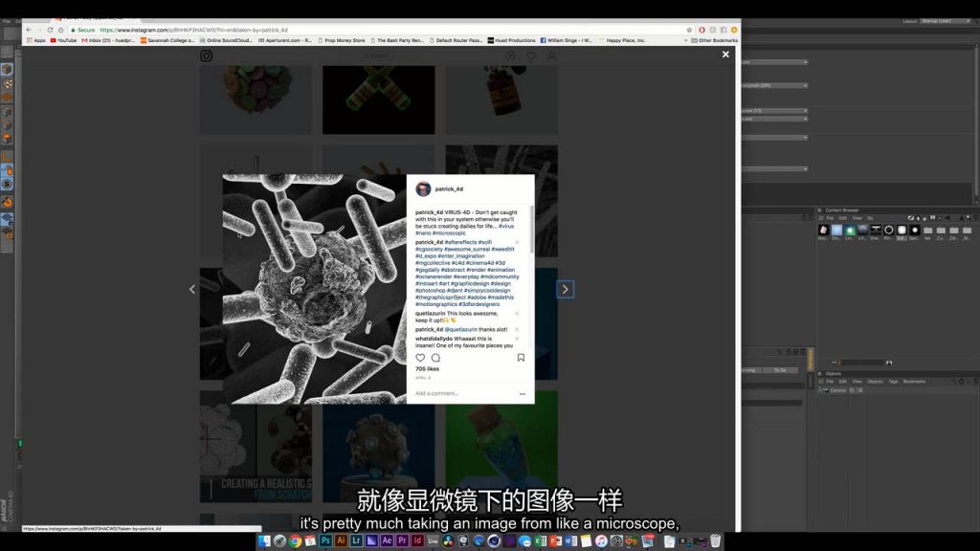The height and width of the screenshot is (551, 980).
Task: Launch Lightroom from the Dock
Action: tap(356, 541)
